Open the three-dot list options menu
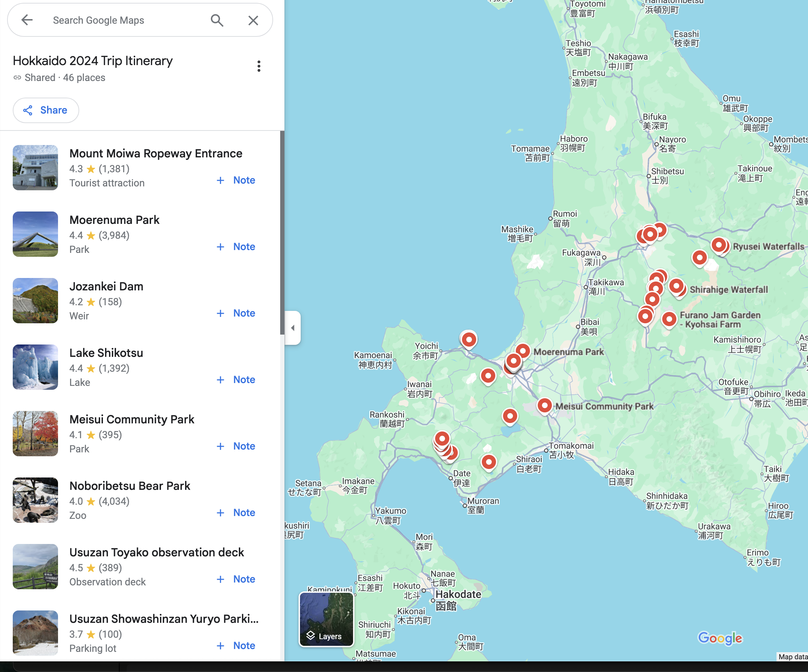Image resolution: width=808 pixels, height=672 pixels. point(259,66)
